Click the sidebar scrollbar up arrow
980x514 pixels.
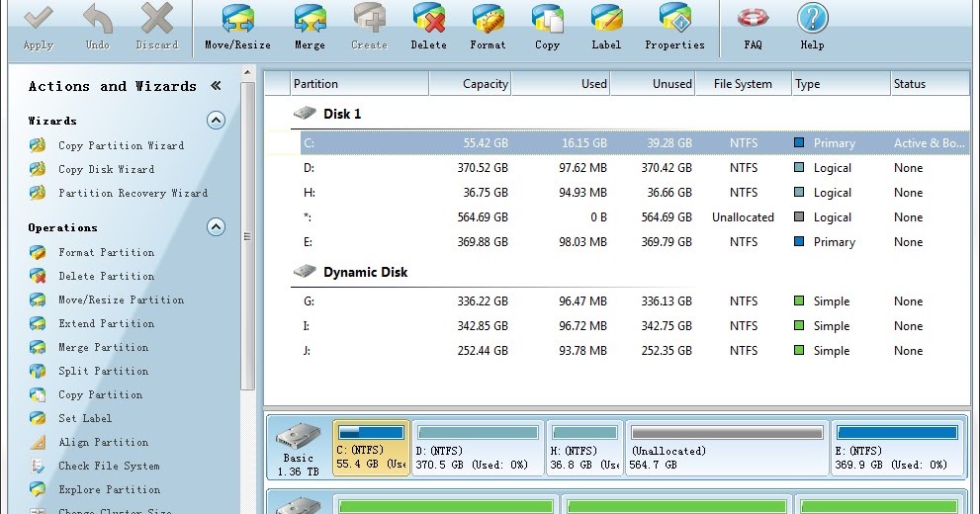pos(247,73)
